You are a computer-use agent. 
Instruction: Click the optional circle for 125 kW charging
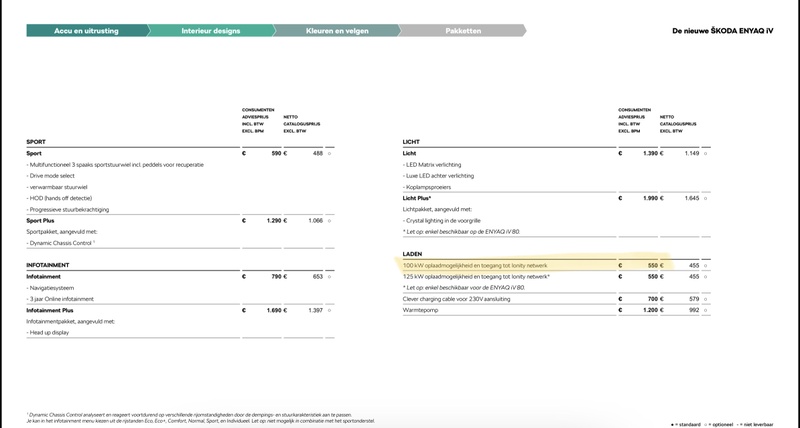tap(706, 276)
